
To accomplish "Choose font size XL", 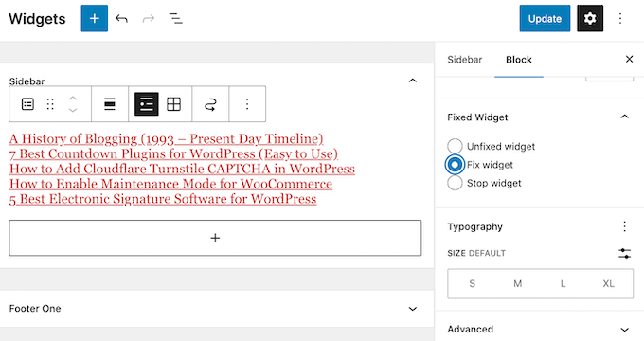I will pos(608,283).
